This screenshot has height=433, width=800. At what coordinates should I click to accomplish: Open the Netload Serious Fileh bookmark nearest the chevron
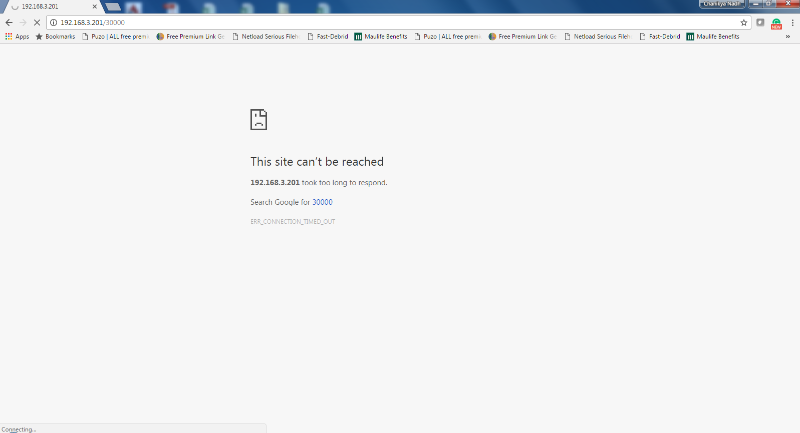pos(598,36)
